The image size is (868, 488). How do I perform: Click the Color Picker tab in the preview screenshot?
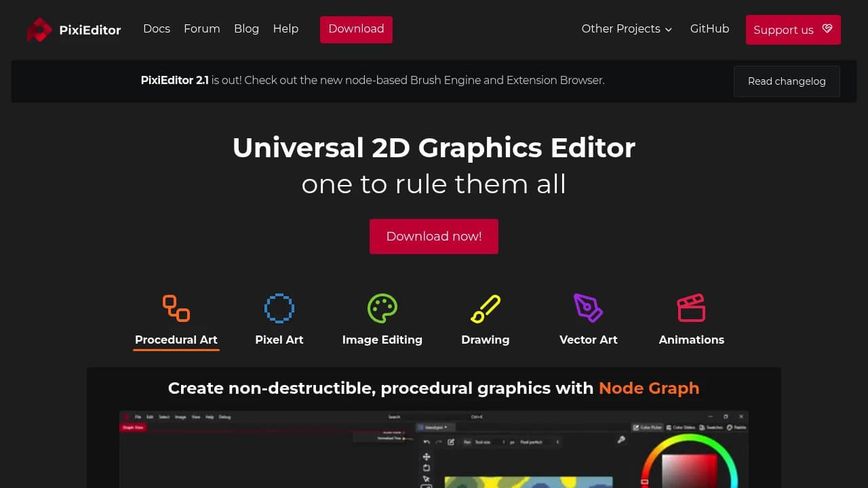click(648, 427)
